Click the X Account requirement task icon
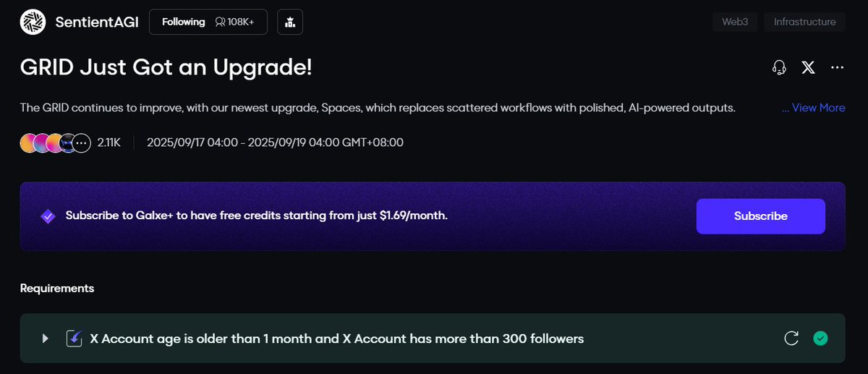Viewport: 868px width, 374px height. (75, 338)
